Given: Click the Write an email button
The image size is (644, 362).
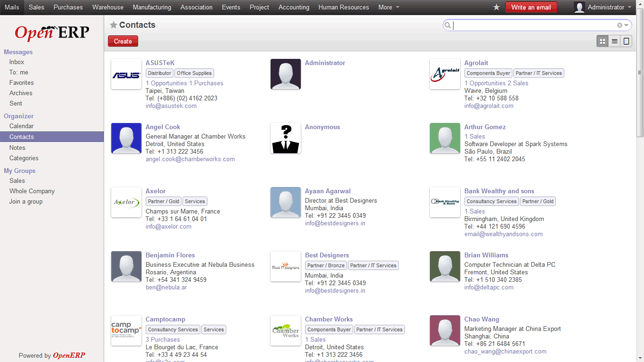Looking at the screenshot, I should [531, 7].
